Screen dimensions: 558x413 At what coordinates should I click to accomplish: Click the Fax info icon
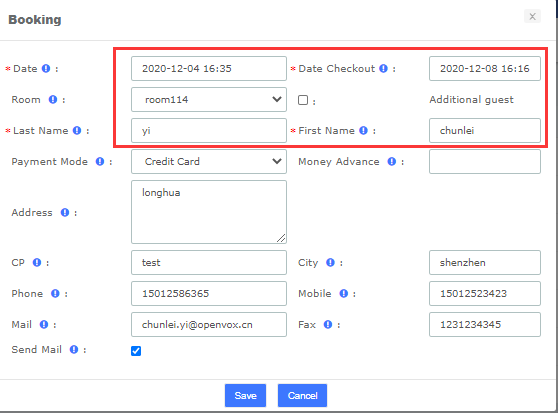pyautogui.click(x=328, y=324)
